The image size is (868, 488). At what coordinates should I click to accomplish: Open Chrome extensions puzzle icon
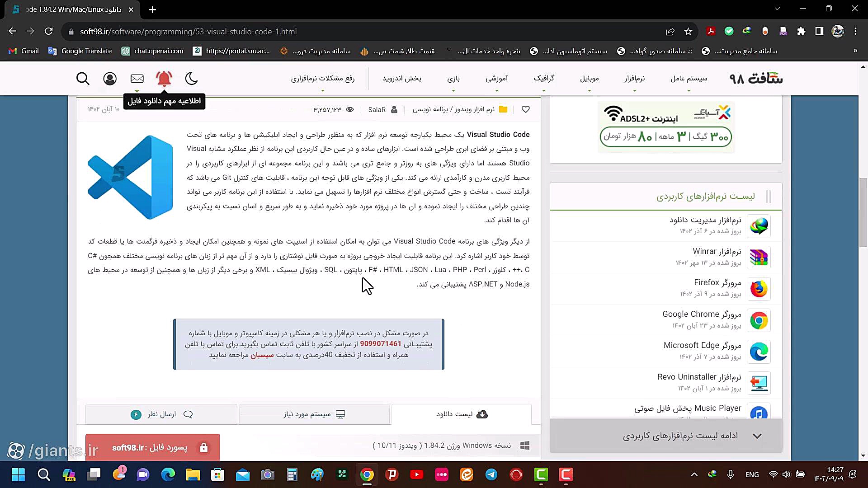(x=801, y=32)
